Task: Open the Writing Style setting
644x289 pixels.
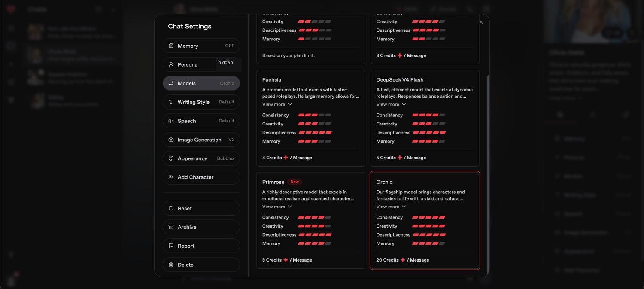Action: pos(201,102)
